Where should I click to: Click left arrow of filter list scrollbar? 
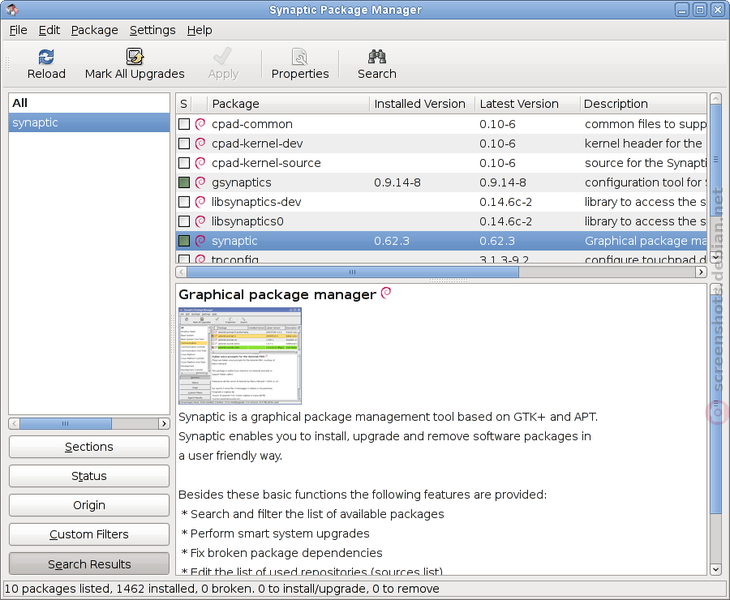14,424
